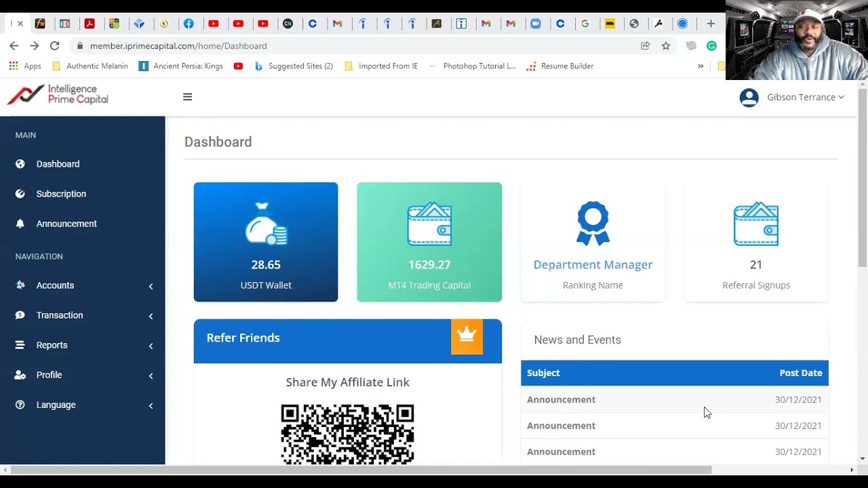Expand the Profile menu chevron

coord(151,375)
